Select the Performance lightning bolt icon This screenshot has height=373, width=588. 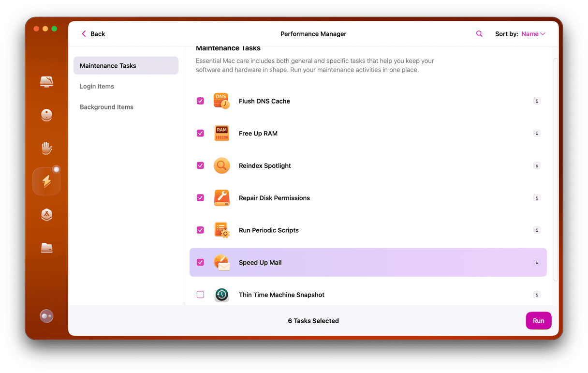pos(46,181)
